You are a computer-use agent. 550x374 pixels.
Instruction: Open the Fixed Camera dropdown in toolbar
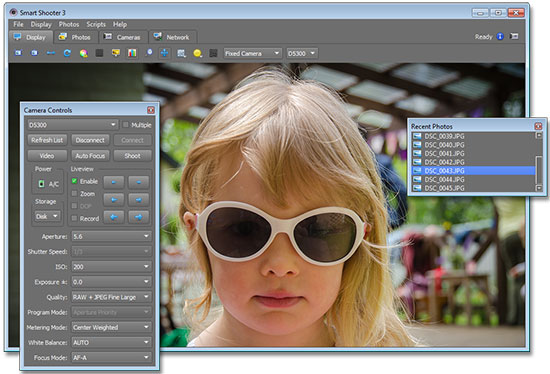pyautogui.click(x=252, y=53)
